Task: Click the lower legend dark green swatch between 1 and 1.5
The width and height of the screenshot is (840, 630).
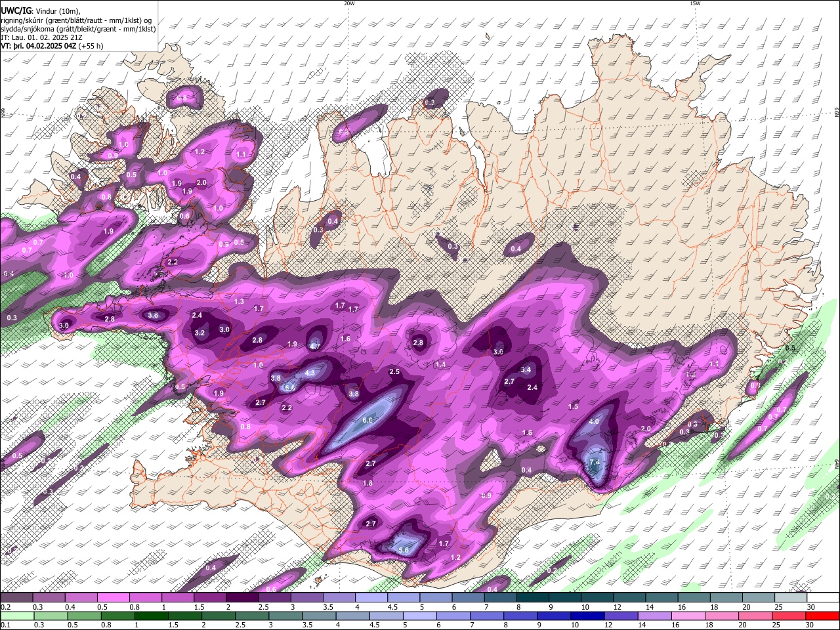Action: 151,616
